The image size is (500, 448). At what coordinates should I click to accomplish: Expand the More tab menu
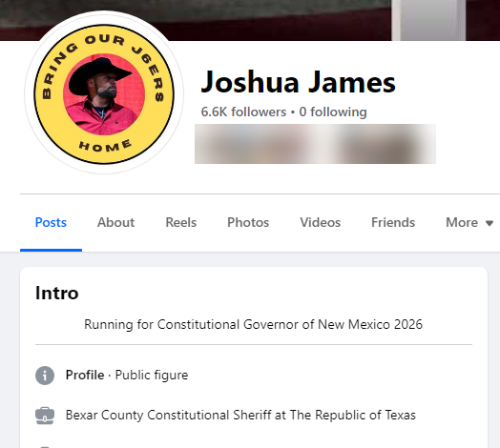(x=469, y=222)
